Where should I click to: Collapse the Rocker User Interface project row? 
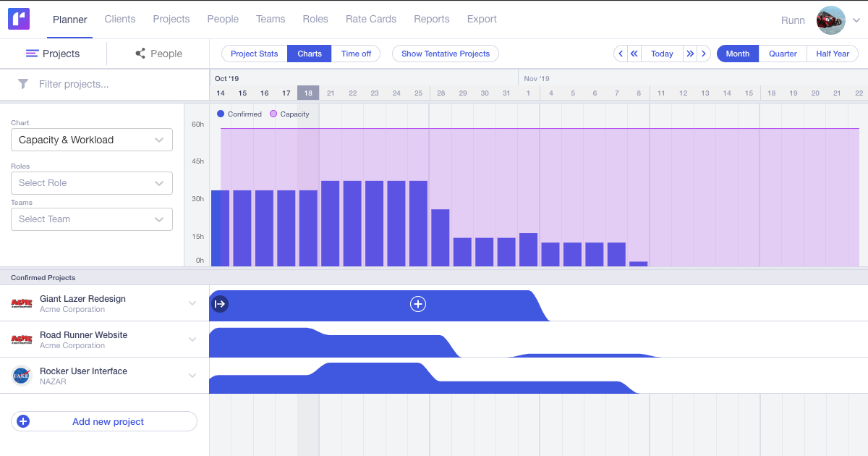click(x=192, y=375)
